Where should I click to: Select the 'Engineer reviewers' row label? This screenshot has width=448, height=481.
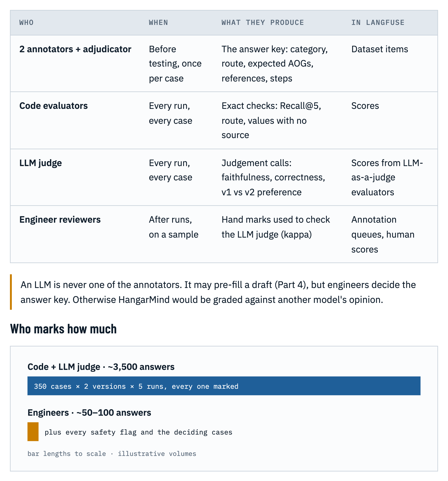60,219
